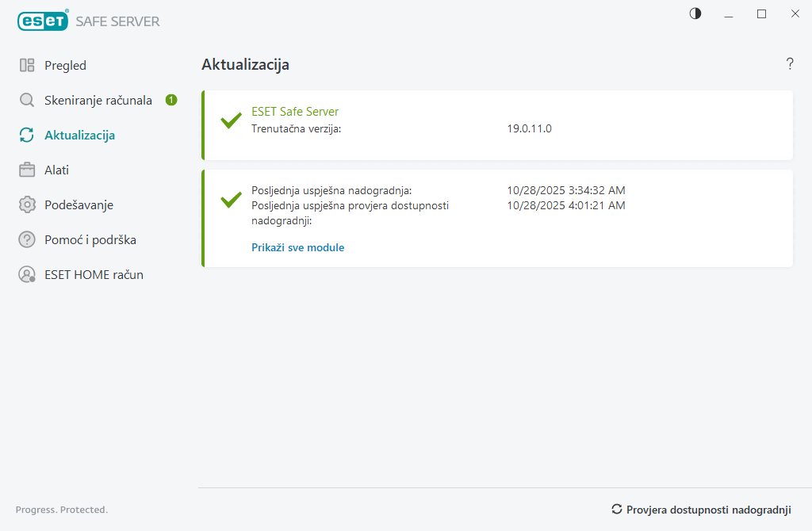Run Provjera dostupnosti nadogradnji
Viewport: 812px width, 531px height.
[708, 510]
